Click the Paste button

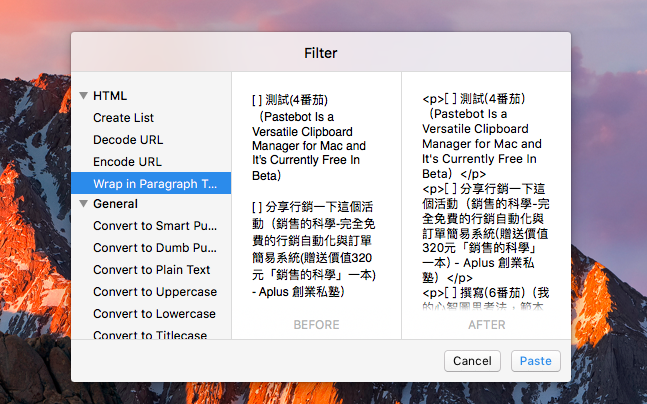coord(535,361)
